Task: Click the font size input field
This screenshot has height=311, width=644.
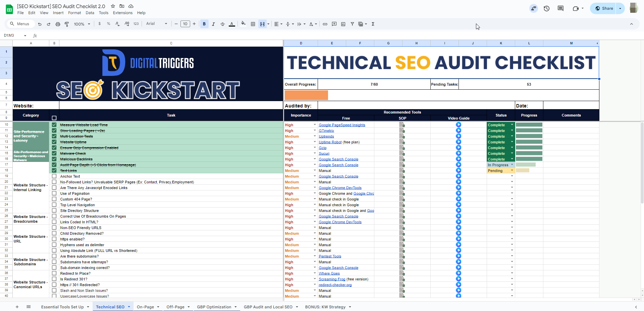Action: (x=185, y=24)
